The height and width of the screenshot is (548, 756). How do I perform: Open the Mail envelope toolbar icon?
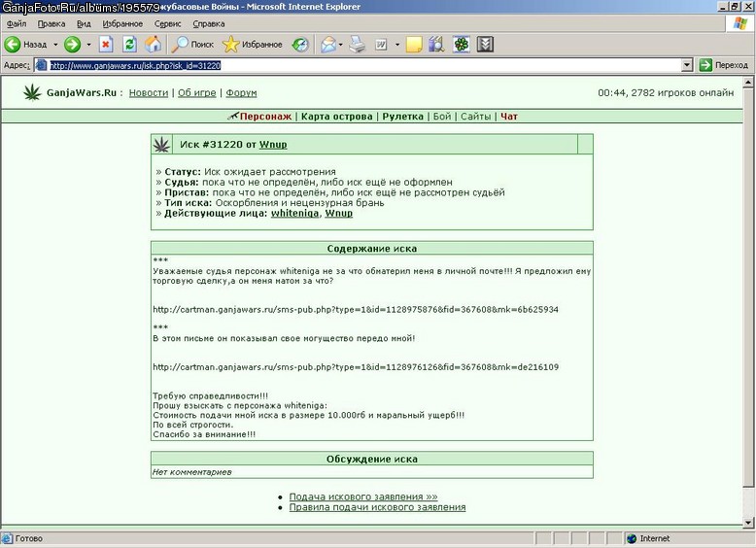327,45
